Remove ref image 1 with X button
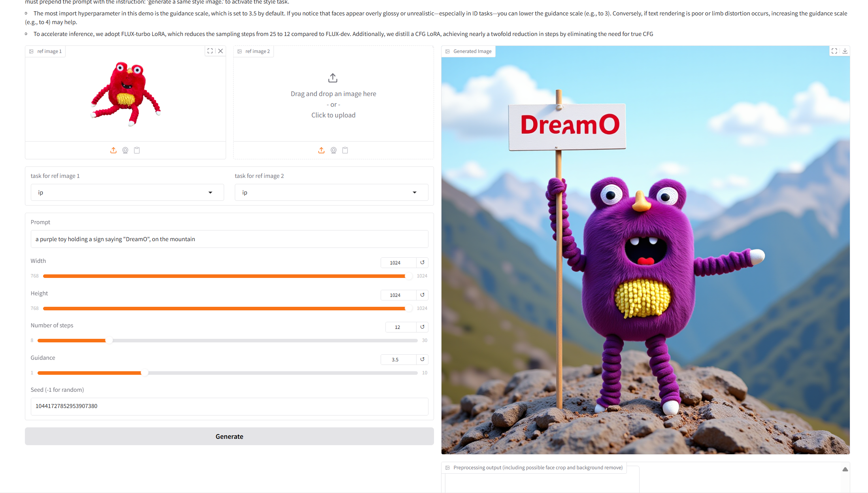Screen dimensions: 868x493 (221, 51)
